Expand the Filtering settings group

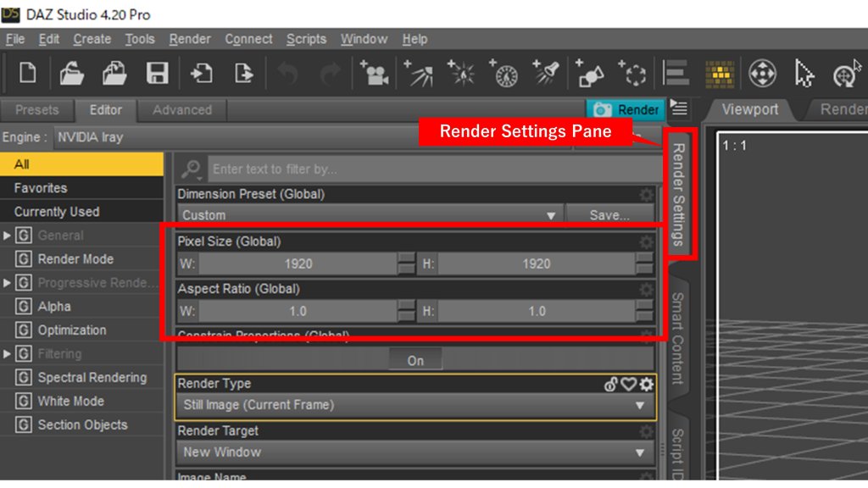[x=7, y=353]
